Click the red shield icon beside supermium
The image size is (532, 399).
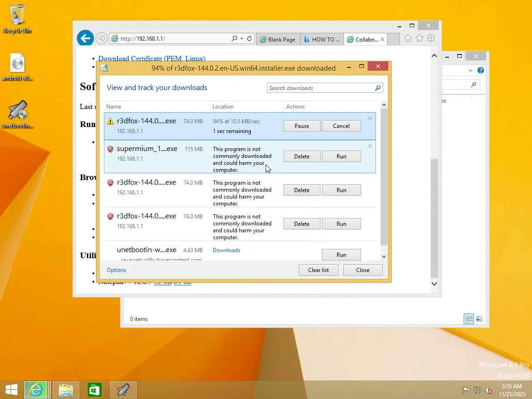pyautogui.click(x=110, y=149)
